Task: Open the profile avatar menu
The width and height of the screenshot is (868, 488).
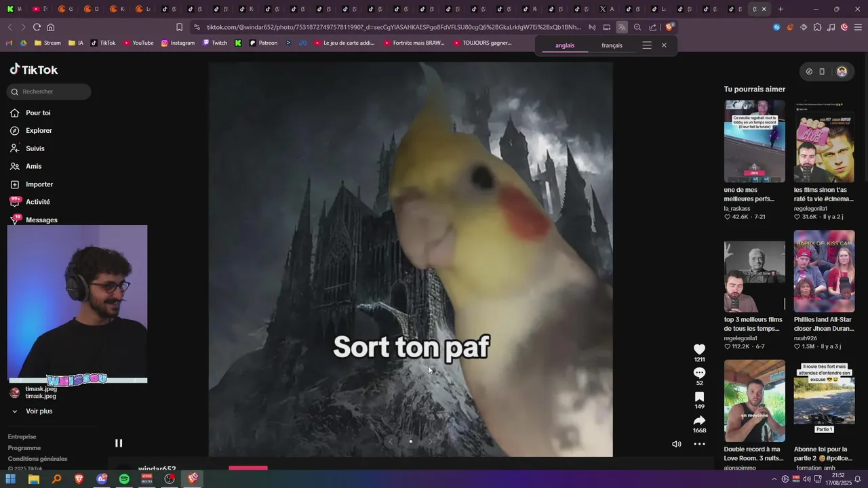Action: click(x=842, y=71)
